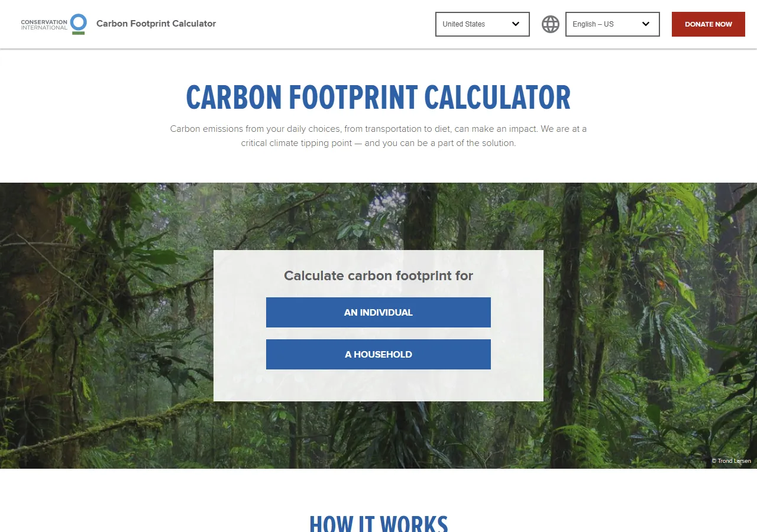The width and height of the screenshot is (757, 532).
Task: Click the 'Carbon emissions from your daily choices' paragraph
Action: coord(378,136)
